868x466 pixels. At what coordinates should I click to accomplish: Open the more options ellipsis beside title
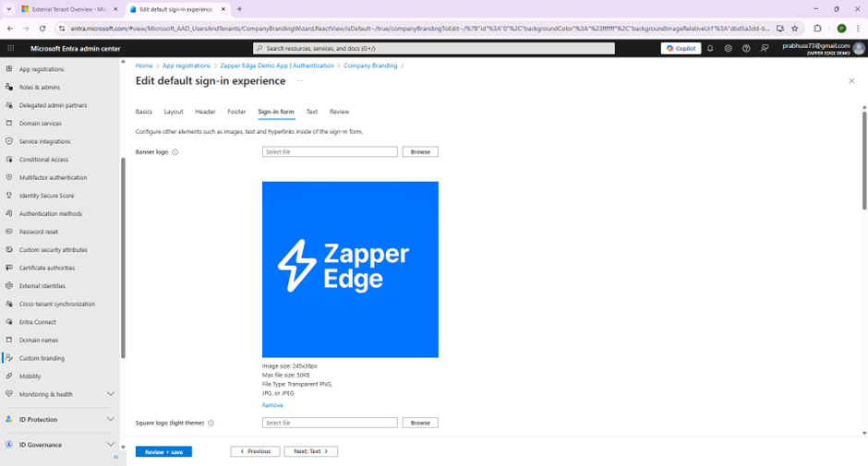[x=300, y=81]
